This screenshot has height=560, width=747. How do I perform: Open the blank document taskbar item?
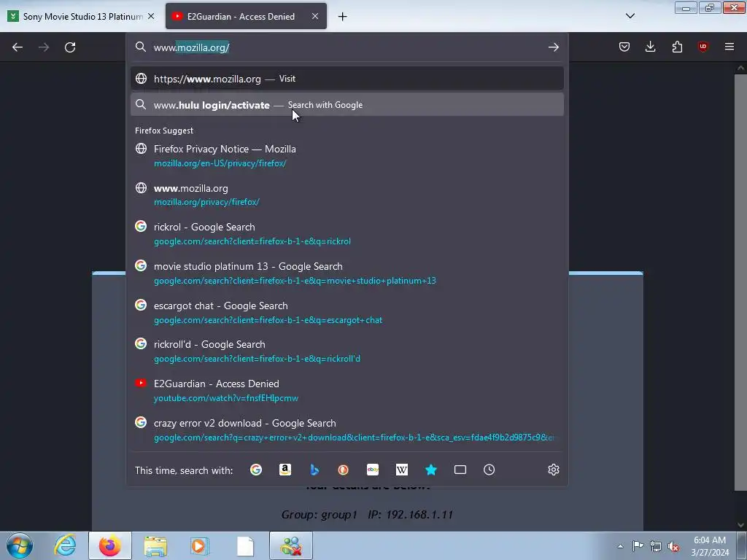(x=245, y=545)
